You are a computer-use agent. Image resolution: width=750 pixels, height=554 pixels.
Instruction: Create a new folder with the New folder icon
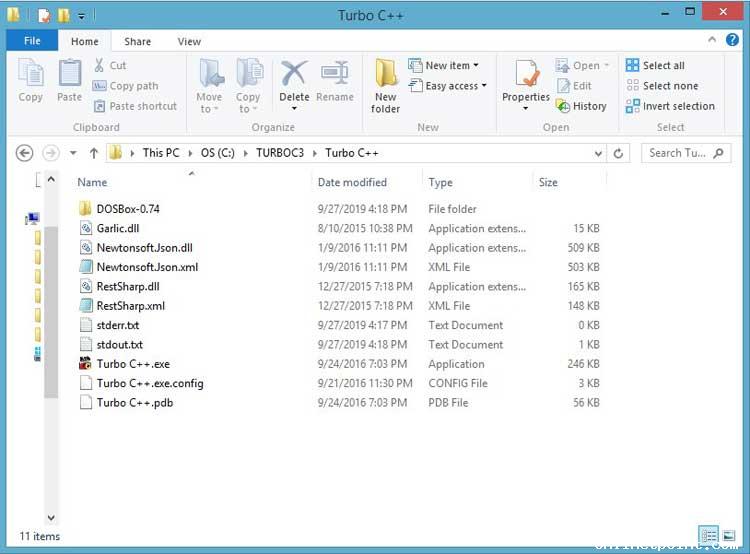click(386, 78)
